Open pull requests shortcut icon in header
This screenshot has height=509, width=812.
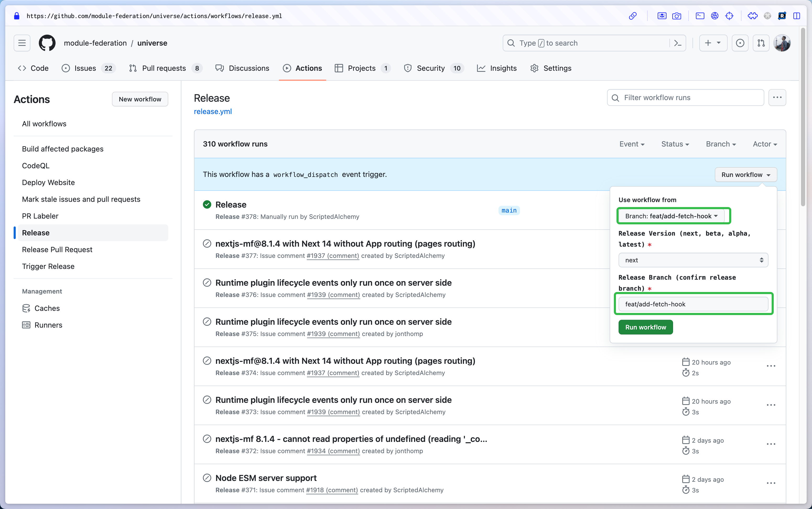coord(761,43)
